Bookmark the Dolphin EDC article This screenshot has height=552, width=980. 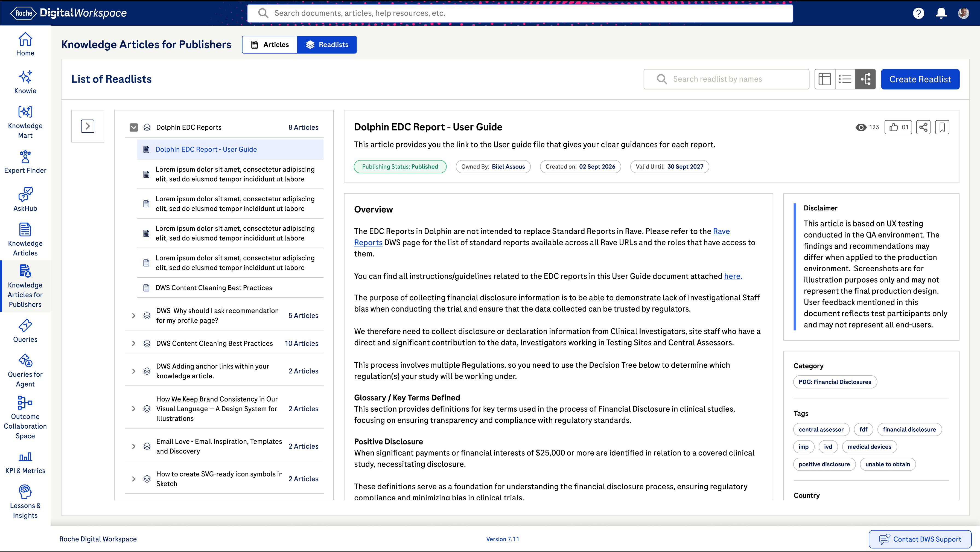coord(942,127)
